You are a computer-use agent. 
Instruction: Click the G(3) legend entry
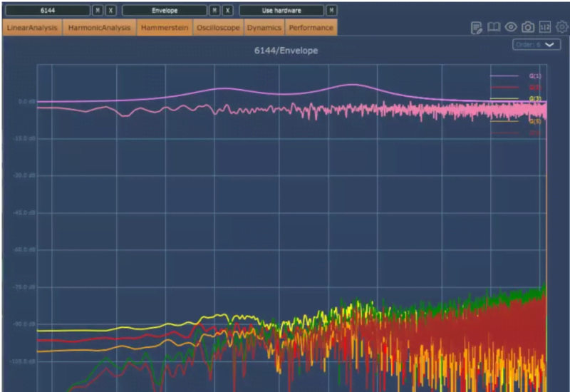tap(534, 98)
